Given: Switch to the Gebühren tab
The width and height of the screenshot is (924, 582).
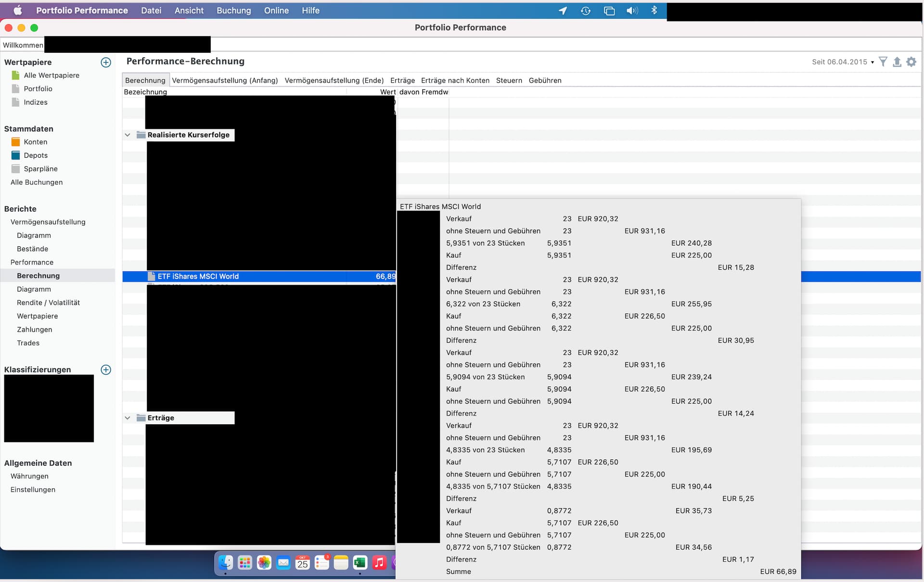Looking at the screenshot, I should [545, 80].
